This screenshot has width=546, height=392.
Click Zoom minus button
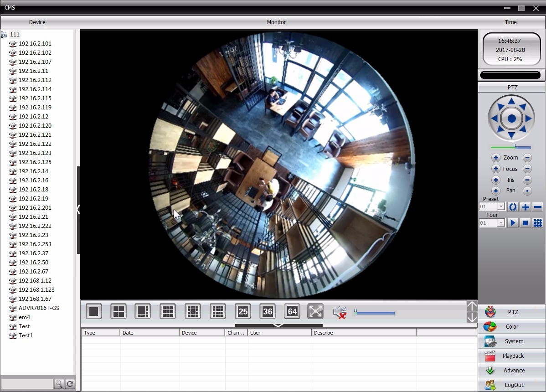527,158
